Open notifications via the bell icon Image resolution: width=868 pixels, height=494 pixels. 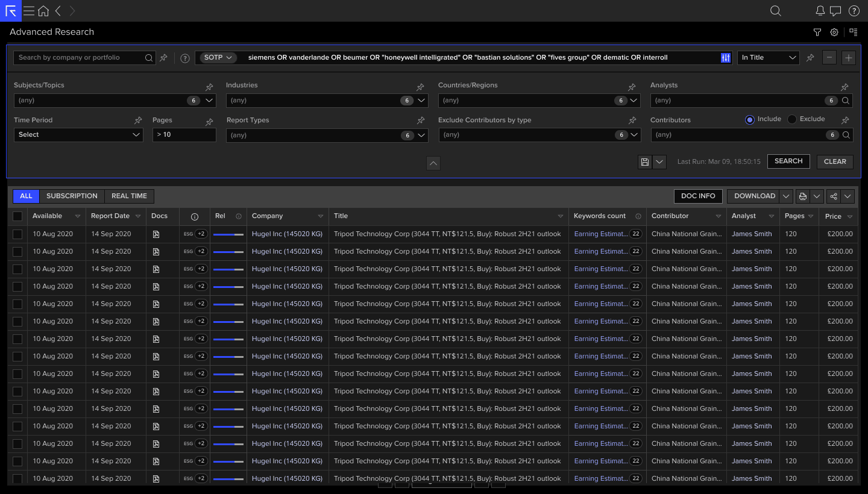(820, 11)
